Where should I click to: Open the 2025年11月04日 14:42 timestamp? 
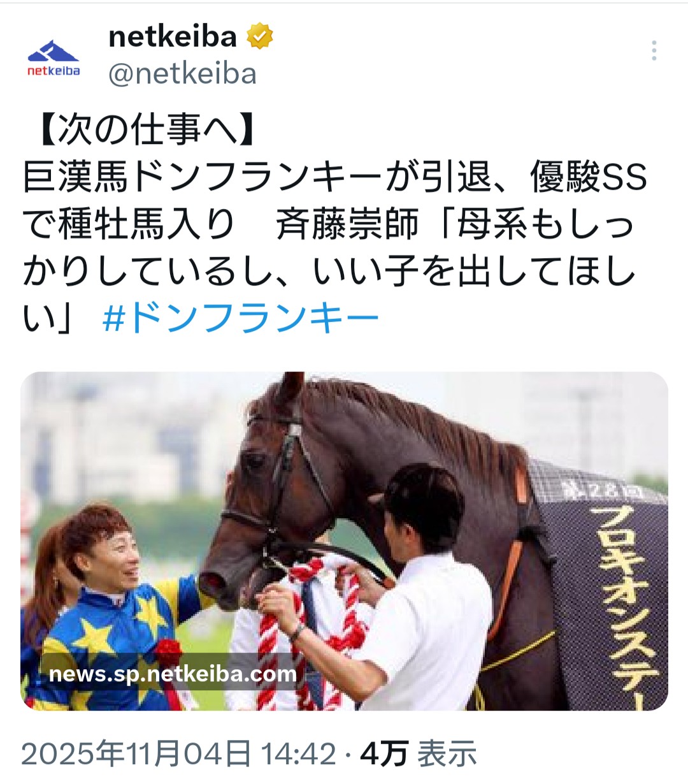click(x=178, y=755)
